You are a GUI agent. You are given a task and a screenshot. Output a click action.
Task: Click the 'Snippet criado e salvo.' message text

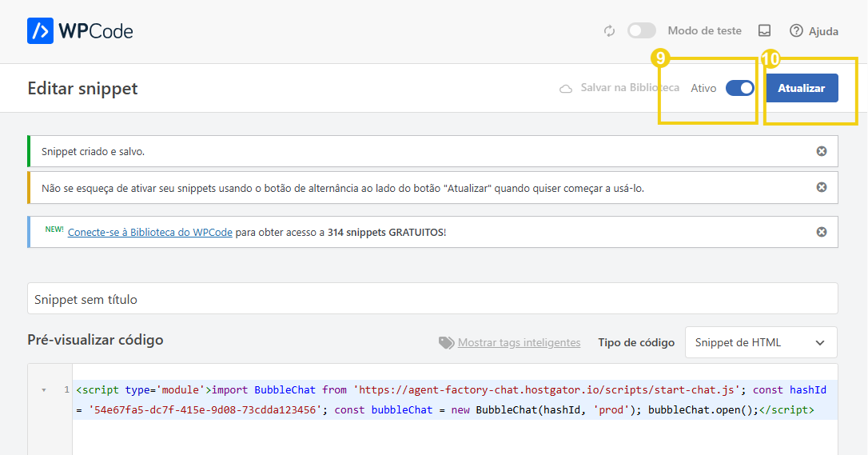pos(93,152)
